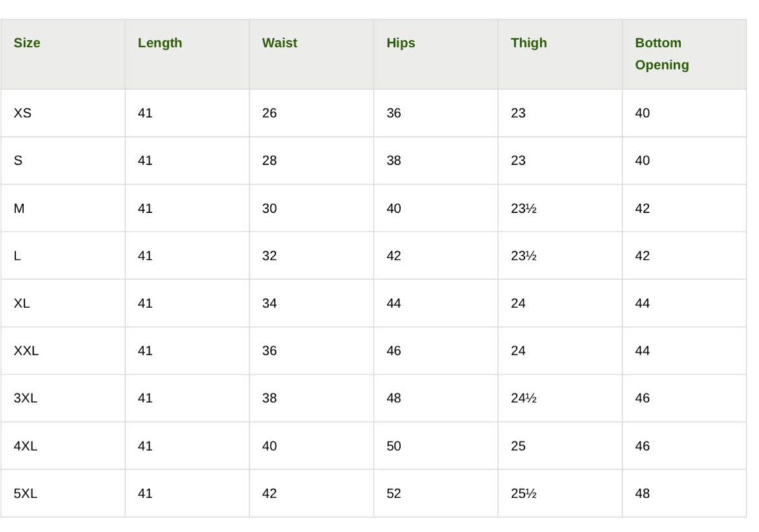This screenshot has height=532, width=759.
Task: Click the 5XL size row label
Action: 25,493
